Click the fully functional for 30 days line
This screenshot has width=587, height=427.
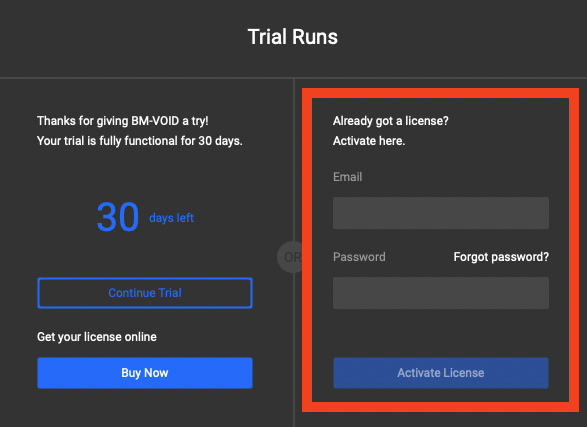click(x=140, y=141)
